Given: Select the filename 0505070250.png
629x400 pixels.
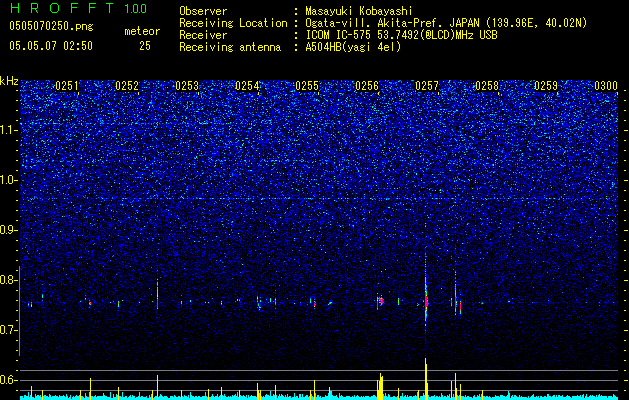Looking at the screenshot, I should pyautogui.click(x=51, y=27).
